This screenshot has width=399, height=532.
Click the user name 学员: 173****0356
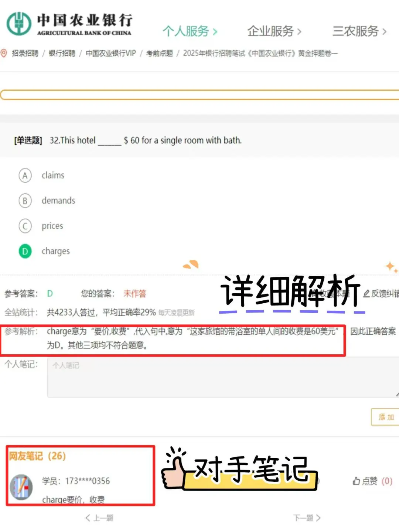76,481
